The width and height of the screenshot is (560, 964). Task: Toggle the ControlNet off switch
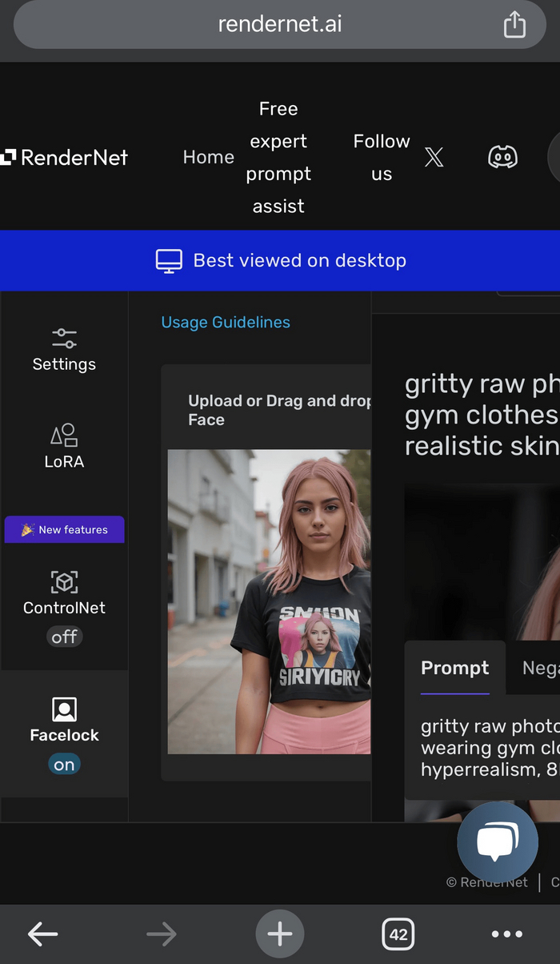coord(64,637)
